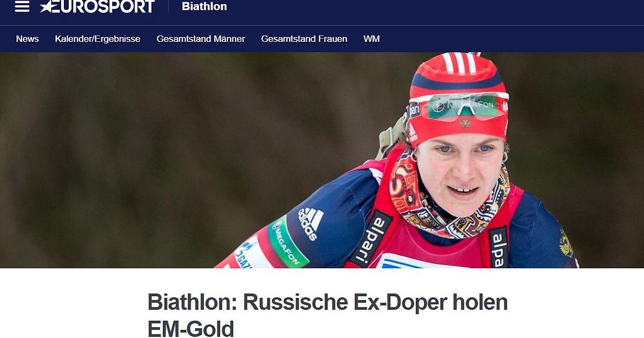Click the Adidas logo on the sleeve
Image resolution: width=644 pixels, height=338 pixels.
311,223
